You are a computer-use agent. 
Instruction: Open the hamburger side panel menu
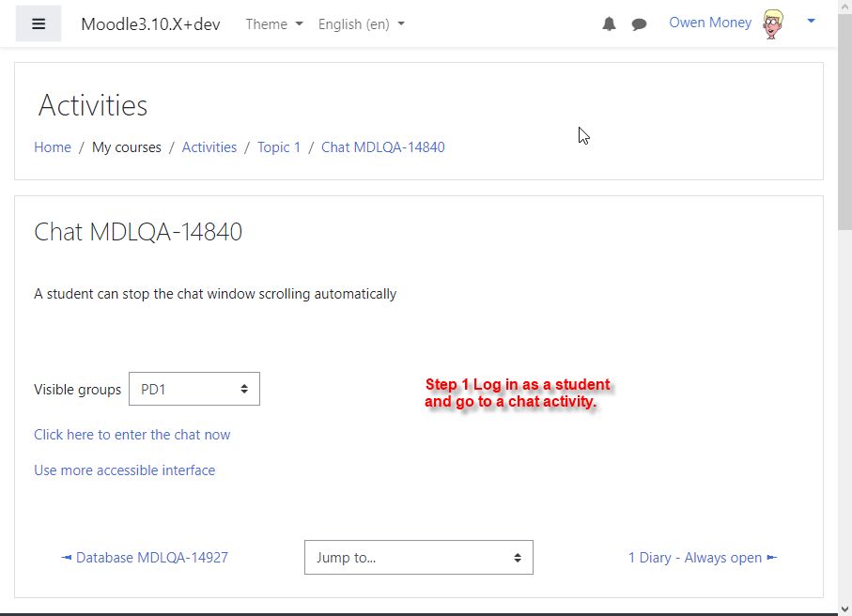click(x=38, y=23)
